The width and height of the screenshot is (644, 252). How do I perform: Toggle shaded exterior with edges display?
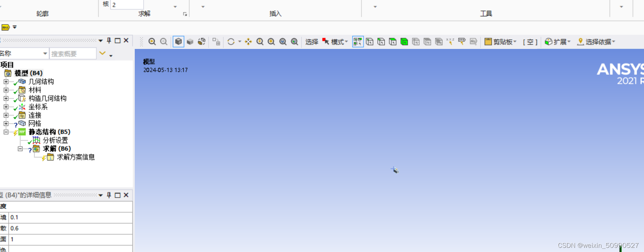pos(178,42)
